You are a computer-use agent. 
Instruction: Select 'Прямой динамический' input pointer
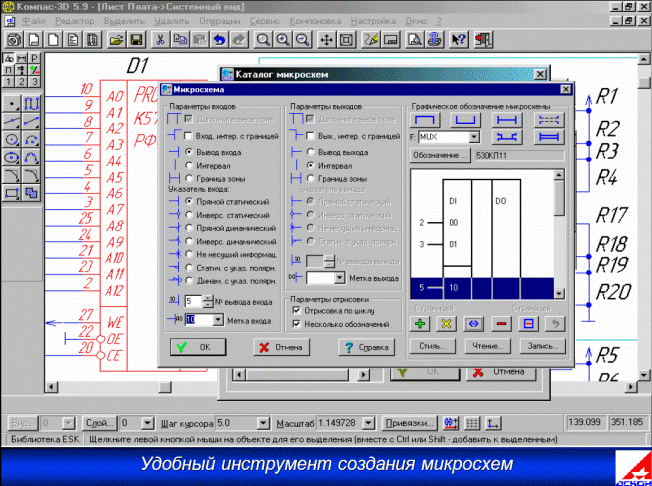[x=189, y=228]
